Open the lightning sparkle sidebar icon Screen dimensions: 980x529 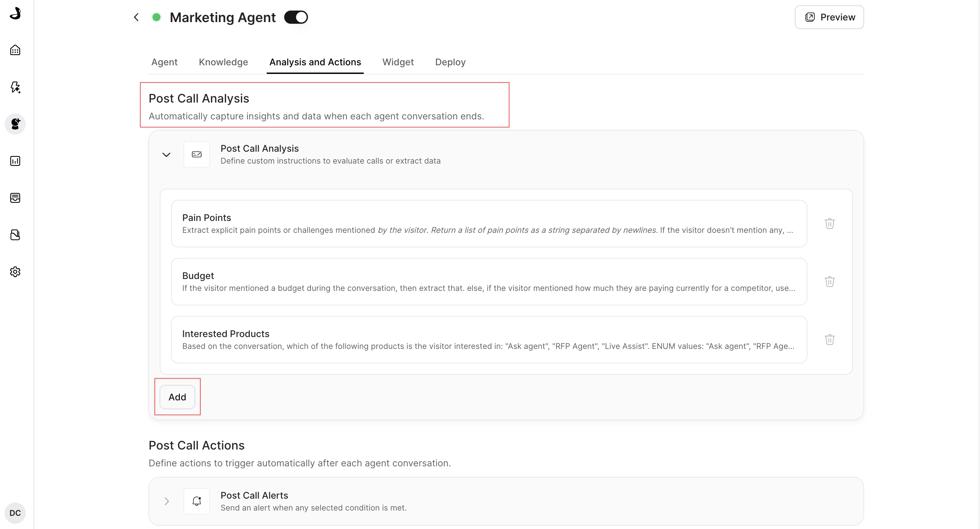[x=15, y=87]
